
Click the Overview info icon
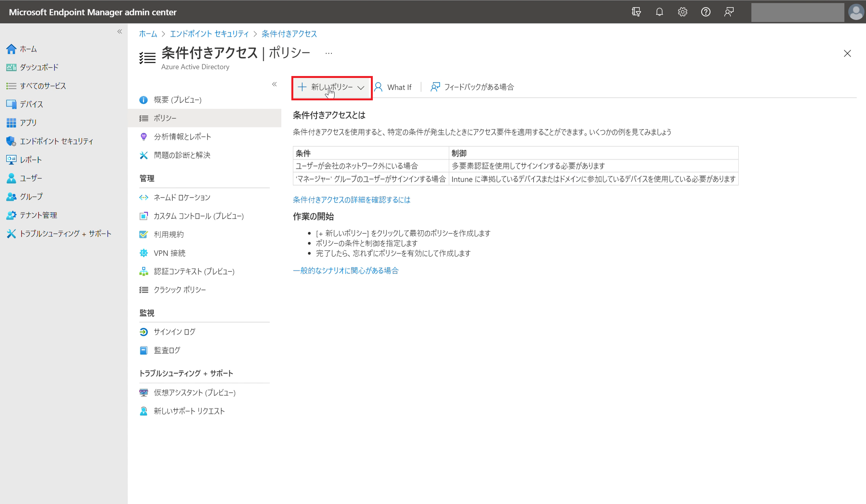click(144, 100)
